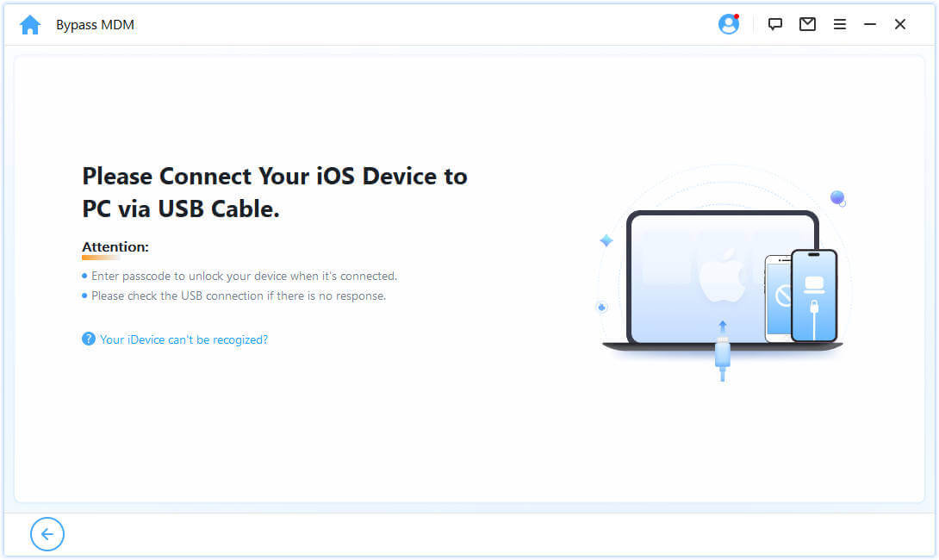Open the feedback chat bubble icon
939x560 pixels.
click(x=774, y=24)
